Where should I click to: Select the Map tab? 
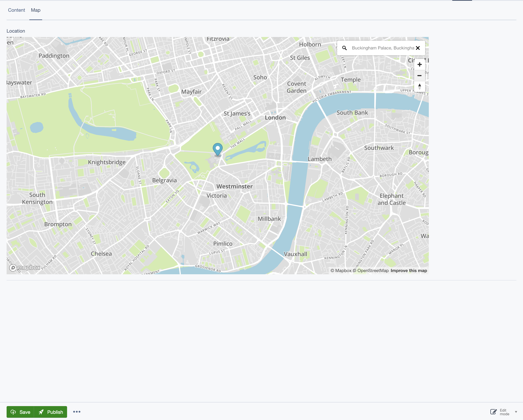click(x=36, y=10)
